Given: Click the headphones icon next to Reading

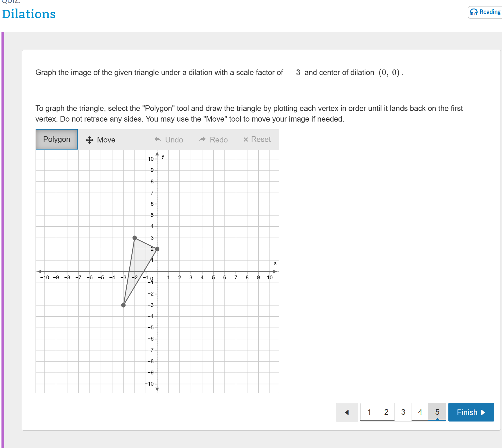Looking at the screenshot, I should tap(474, 12).
